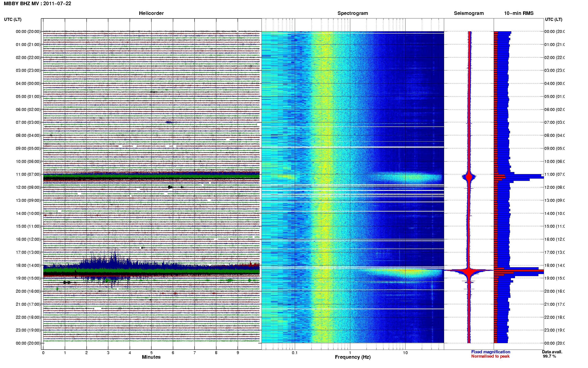The image size is (588, 368).
Task: Click the Minutes axis tick label 6
Action: click(173, 353)
